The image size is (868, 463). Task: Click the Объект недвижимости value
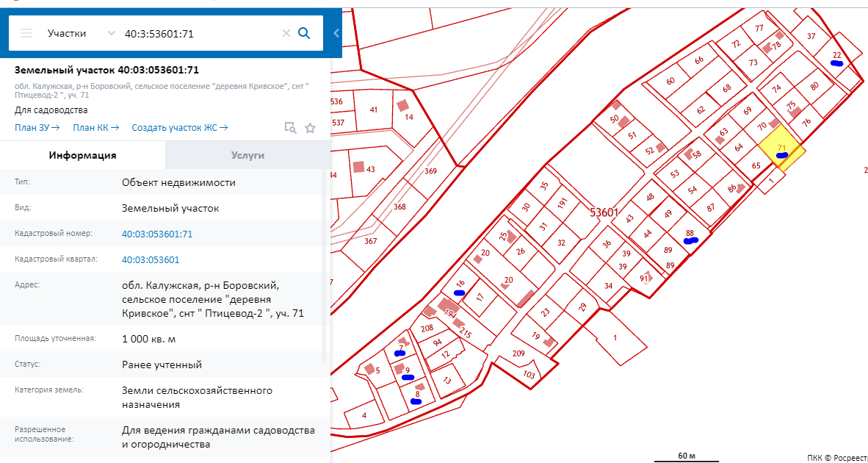pyautogui.click(x=178, y=183)
